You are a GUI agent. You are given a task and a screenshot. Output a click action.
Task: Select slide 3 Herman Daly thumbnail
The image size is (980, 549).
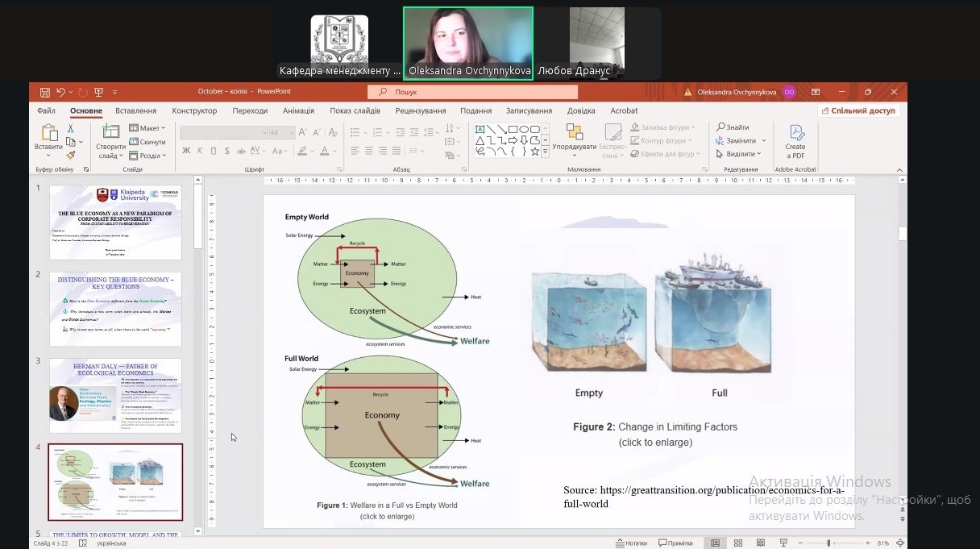[x=115, y=396]
